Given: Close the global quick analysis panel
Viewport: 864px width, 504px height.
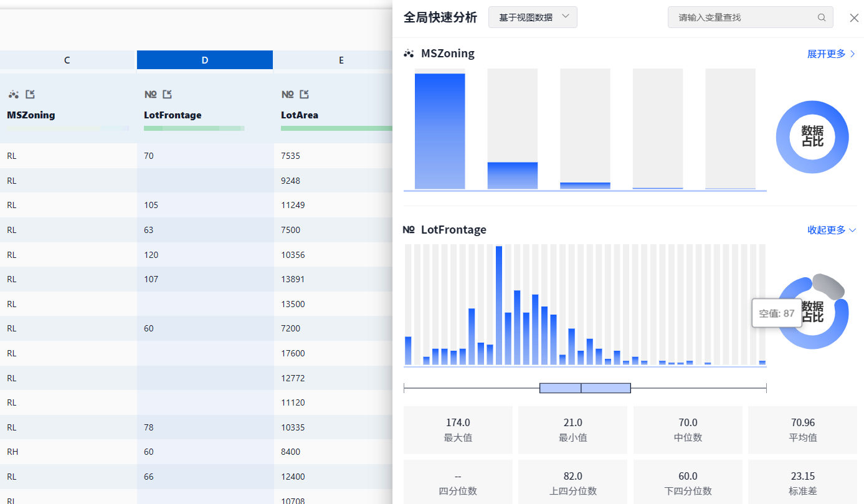Looking at the screenshot, I should tap(854, 18).
